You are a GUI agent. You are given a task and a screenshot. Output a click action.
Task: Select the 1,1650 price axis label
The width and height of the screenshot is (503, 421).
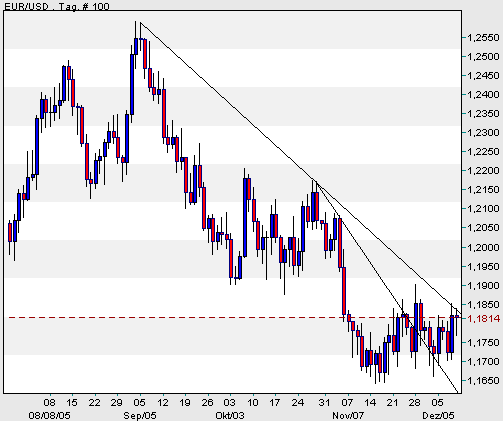click(x=483, y=380)
